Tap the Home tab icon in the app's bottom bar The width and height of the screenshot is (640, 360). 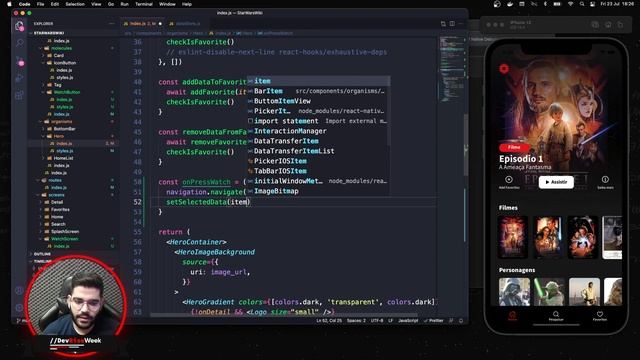[x=512, y=315]
